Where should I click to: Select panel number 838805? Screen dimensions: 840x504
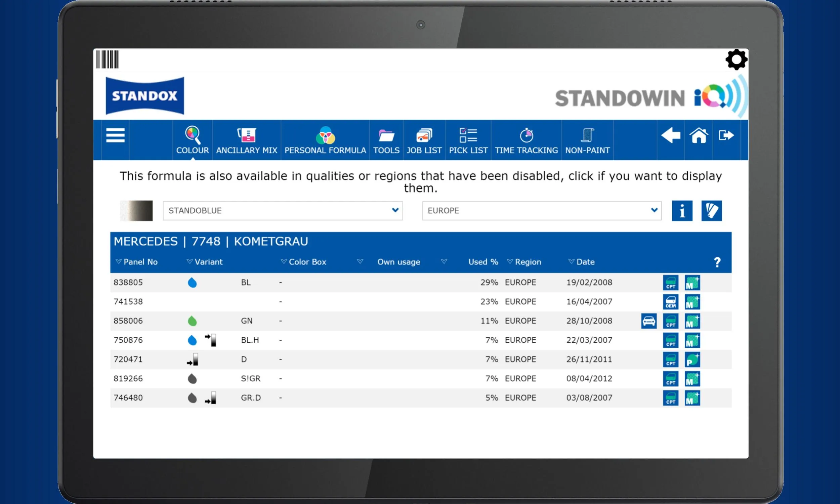(x=128, y=283)
